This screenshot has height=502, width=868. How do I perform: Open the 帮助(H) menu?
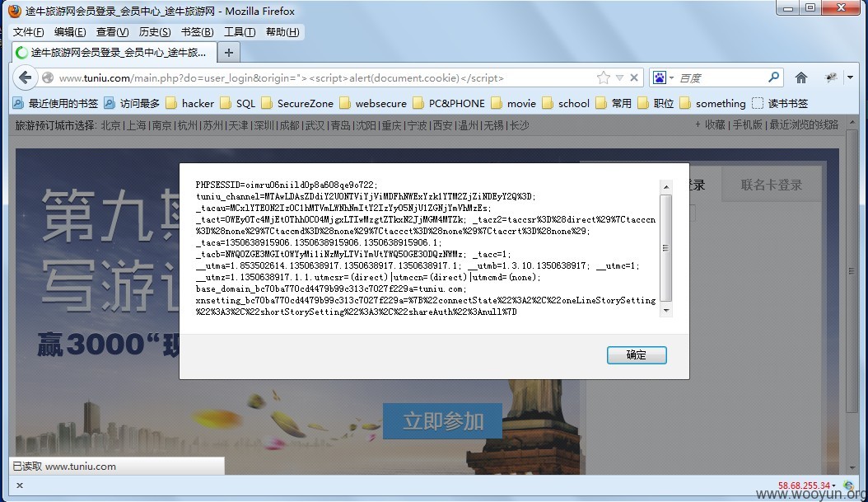click(x=282, y=32)
